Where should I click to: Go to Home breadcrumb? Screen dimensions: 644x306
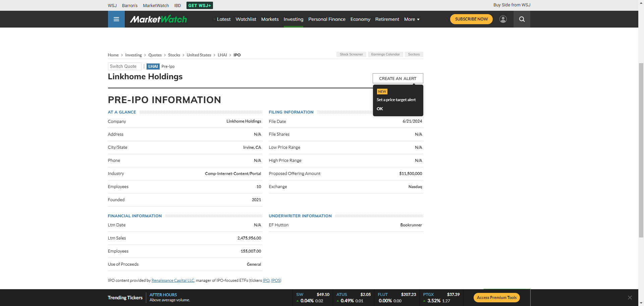(113, 55)
